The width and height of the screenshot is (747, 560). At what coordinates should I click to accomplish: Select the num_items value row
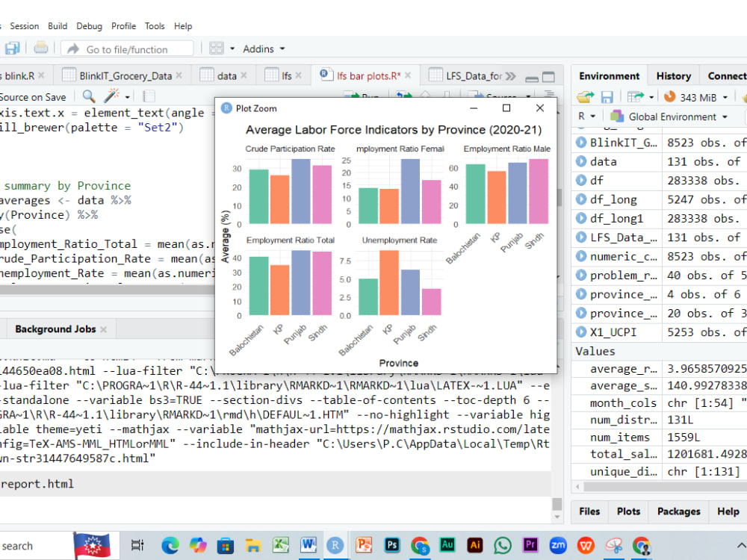click(660, 437)
